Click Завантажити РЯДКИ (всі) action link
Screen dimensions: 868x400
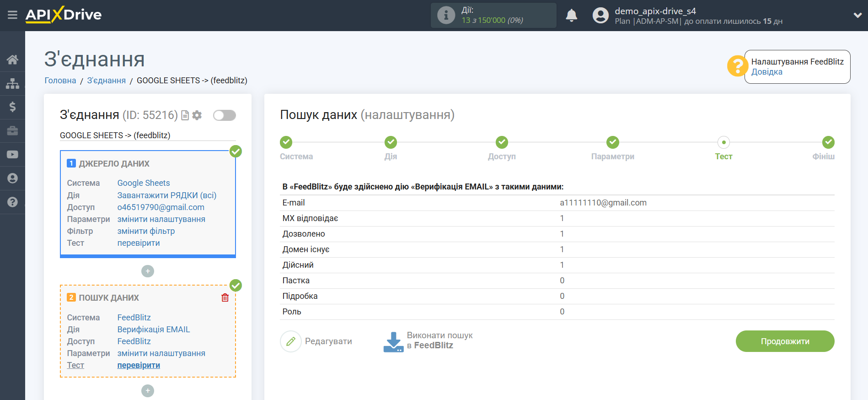(167, 195)
